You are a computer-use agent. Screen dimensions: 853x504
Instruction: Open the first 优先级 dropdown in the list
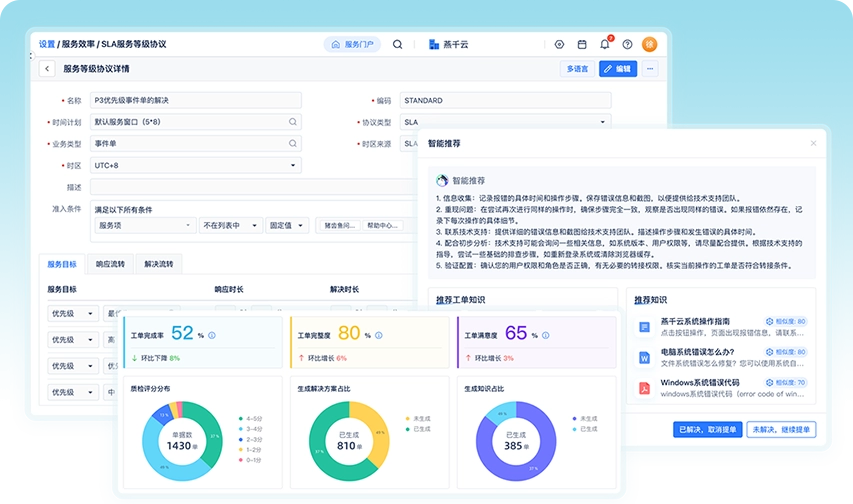(x=73, y=314)
